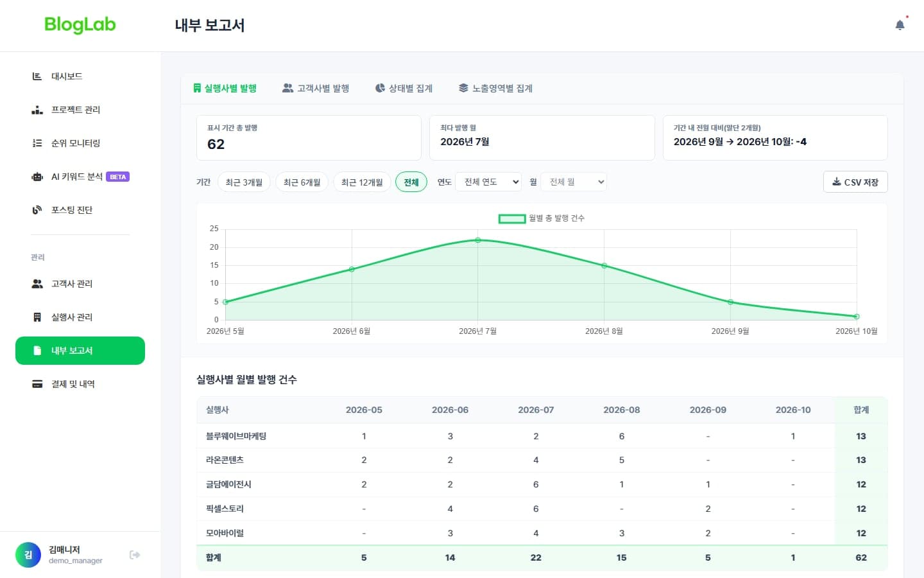Click the 내부 보고서 document icon
Image resolution: width=924 pixels, height=578 pixels.
coord(37,351)
